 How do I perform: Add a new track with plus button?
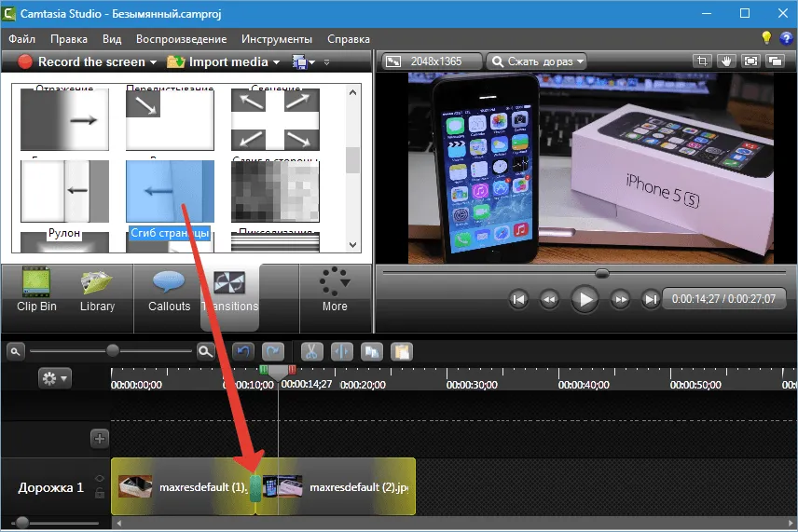100,438
